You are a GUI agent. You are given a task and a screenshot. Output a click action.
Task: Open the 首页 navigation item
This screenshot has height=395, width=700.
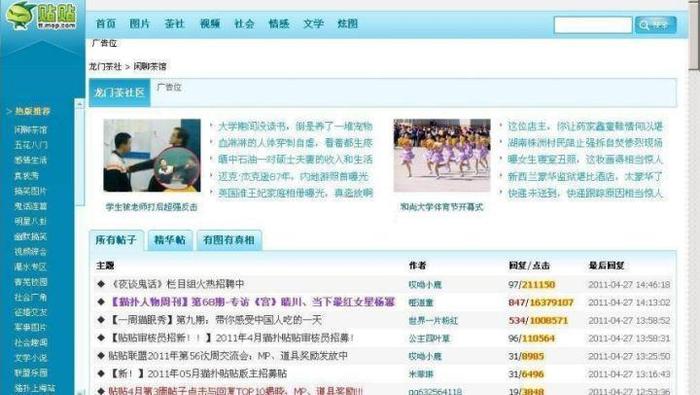(106, 24)
